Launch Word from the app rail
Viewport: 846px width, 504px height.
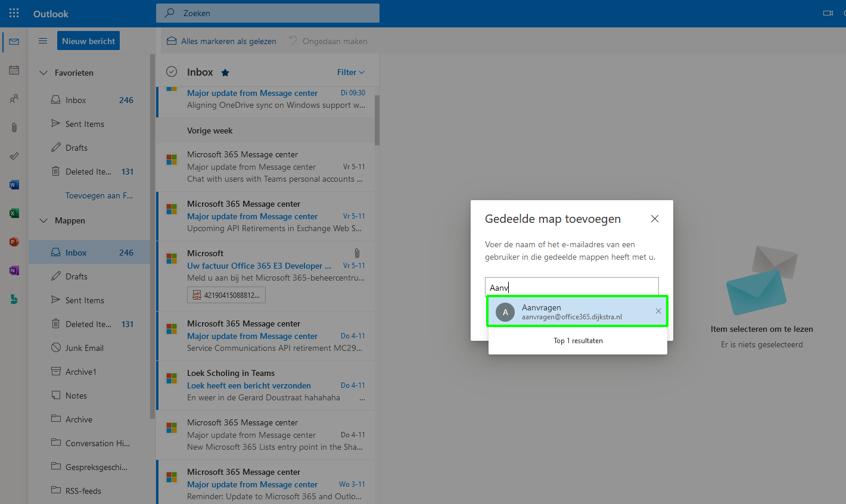tap(14, 185)
